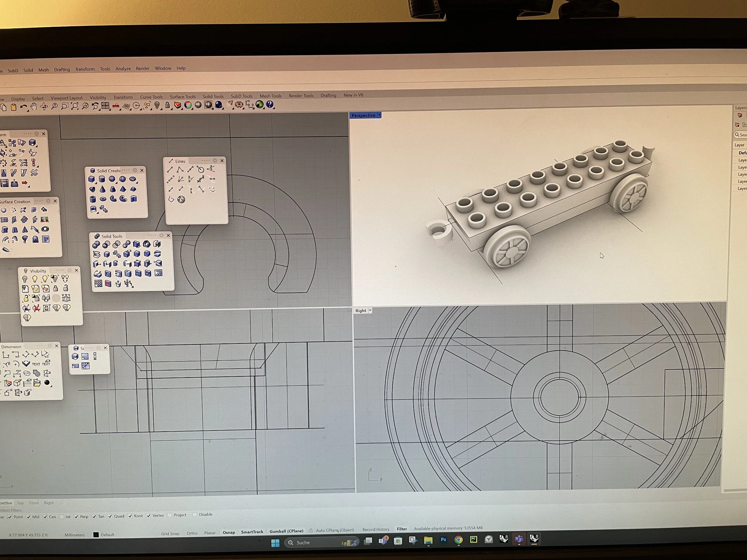Toggle Ortho in the status bar
Viewport: 747px width, 560px height.
coord(192,533)
